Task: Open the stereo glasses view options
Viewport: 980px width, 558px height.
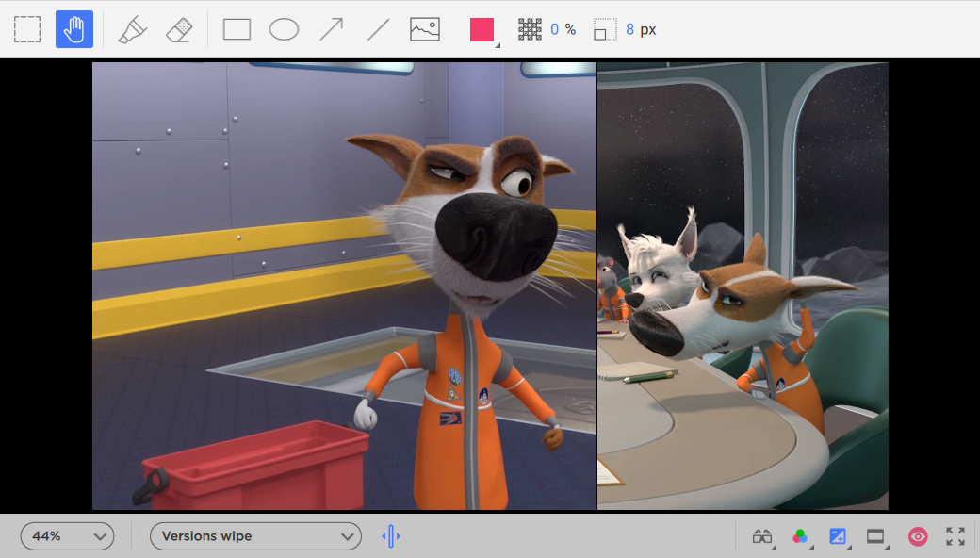Action: point(763,536)
